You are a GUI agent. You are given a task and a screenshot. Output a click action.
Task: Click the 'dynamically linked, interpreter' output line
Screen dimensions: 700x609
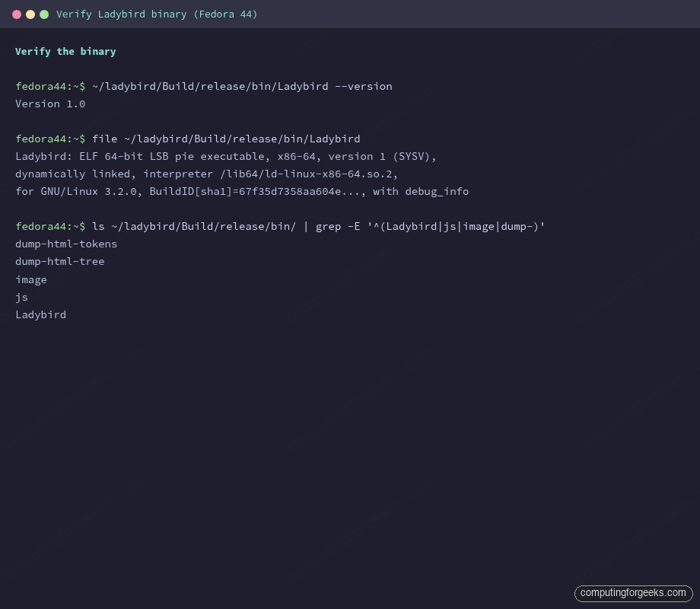coord(207,174)
